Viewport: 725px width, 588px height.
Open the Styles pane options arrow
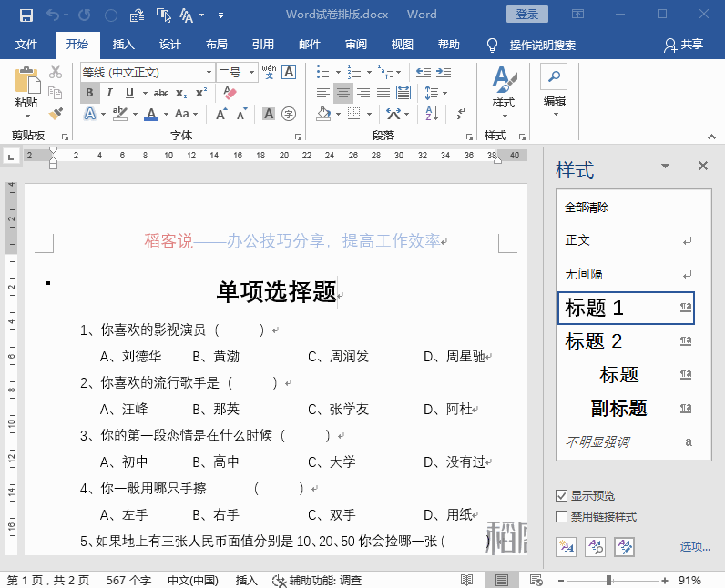[x=666, y=166]
